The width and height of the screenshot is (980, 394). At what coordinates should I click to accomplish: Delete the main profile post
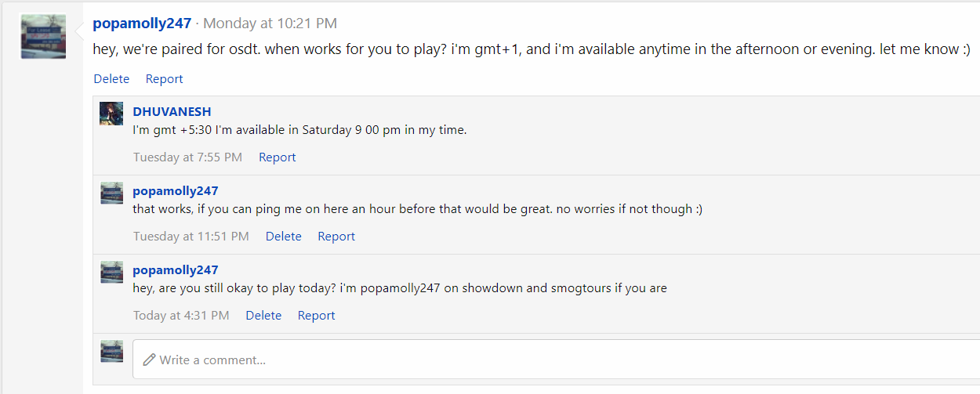point(111,78)
